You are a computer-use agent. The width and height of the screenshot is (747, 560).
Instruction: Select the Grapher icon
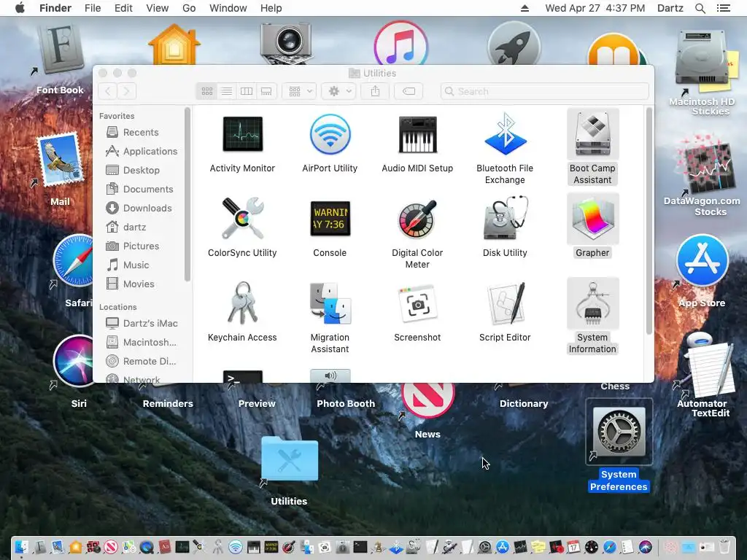(x=592, y=219)
